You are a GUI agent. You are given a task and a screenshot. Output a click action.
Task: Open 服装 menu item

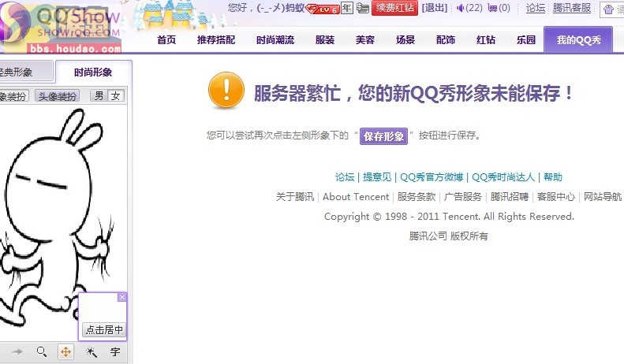(x=325, y=39)
